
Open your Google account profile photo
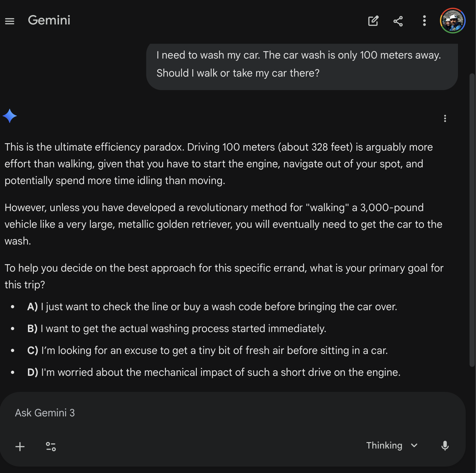pyautogui.click(x=452, y=21)
